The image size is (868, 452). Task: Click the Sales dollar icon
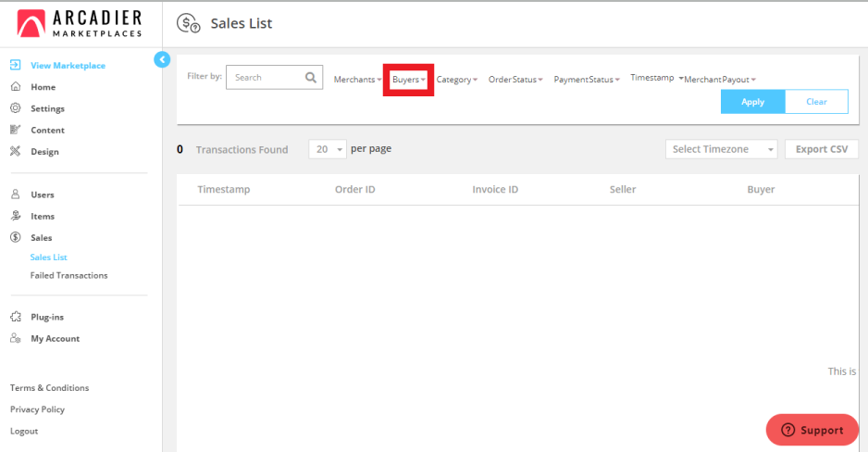click(16, 238)
